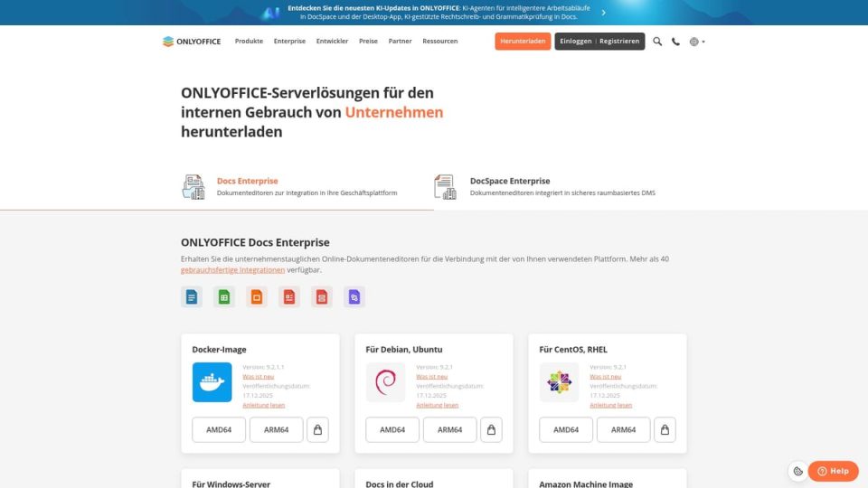The width and height of the screenshot is (868, 488).
Task: Open the cookie settings icon
Action: point(797,472)
